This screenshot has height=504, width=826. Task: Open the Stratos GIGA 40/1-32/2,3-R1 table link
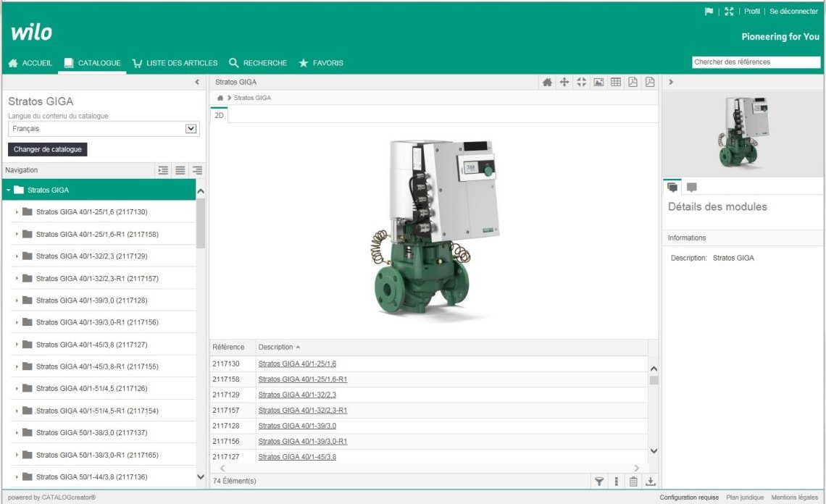[303, 411]
